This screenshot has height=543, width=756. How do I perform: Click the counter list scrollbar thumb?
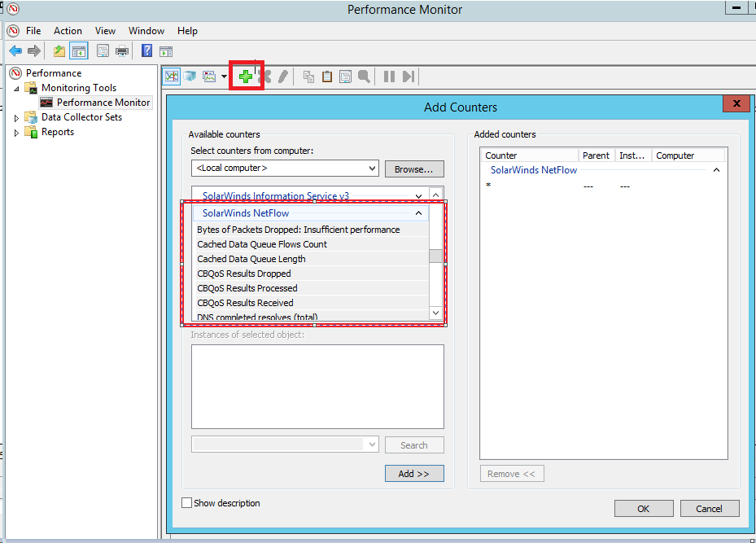pyautogui.click(x=436, y=256)
